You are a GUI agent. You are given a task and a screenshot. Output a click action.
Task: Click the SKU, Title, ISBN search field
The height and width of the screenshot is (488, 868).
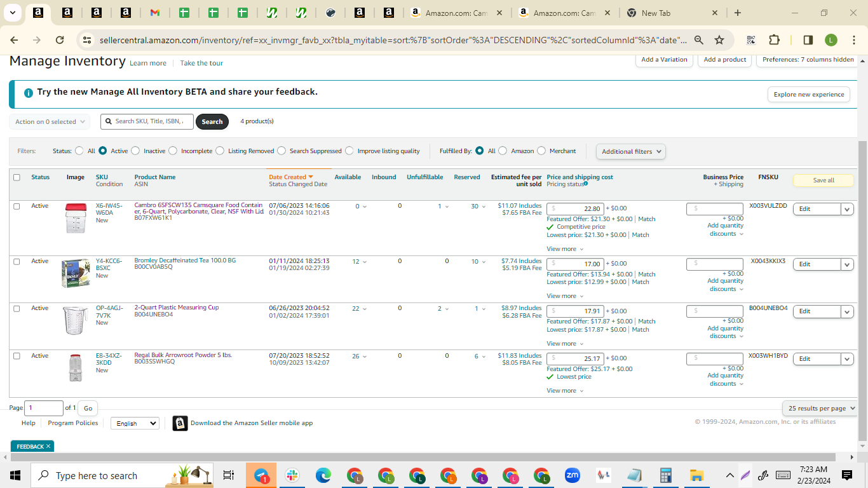tap(147, 121)
